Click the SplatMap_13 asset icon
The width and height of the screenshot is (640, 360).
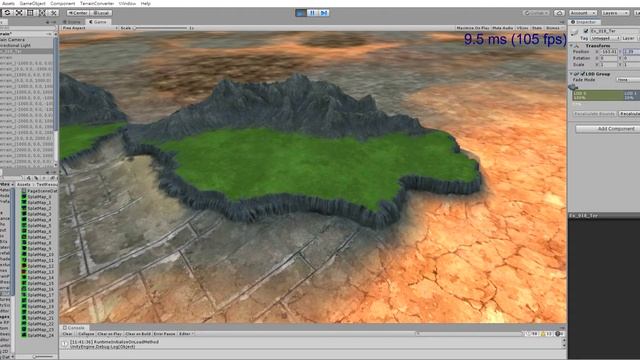click(x=24, y=271)
